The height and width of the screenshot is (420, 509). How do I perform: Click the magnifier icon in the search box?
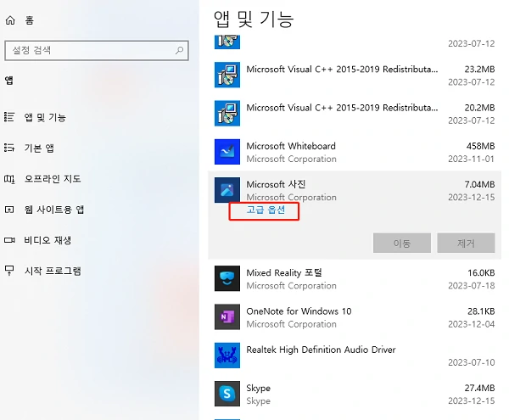179,50
